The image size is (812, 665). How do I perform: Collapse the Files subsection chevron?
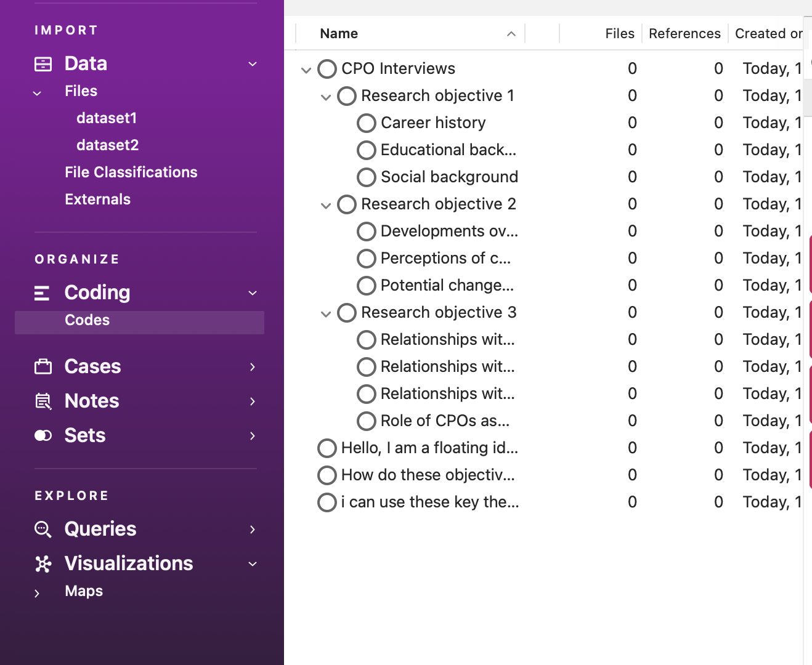click(x=37, y=93)
